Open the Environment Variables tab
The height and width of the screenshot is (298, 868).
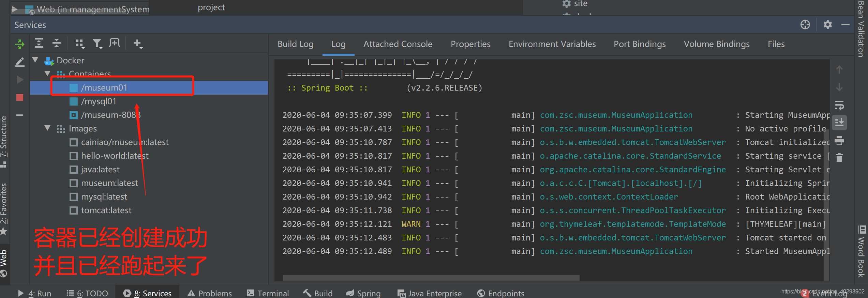point(552,44)
